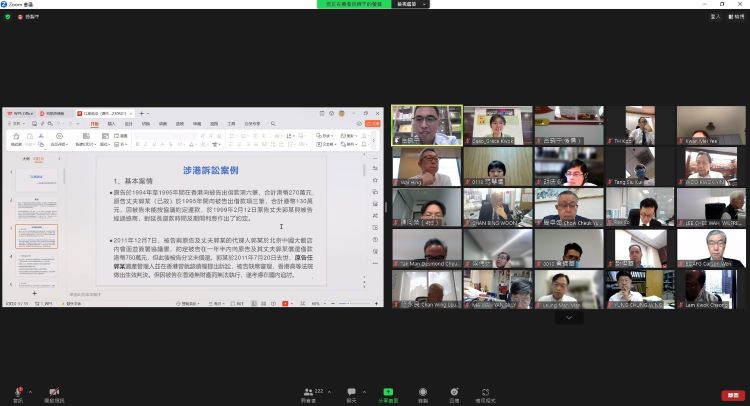Click the highlighted active speaker tile
The width and height of the screenshot is (750, 406).
click(x=427, y=125)
